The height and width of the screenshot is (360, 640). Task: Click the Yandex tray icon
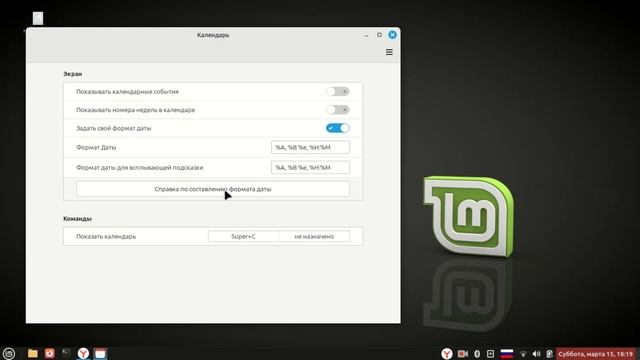[x=447, y=353]
